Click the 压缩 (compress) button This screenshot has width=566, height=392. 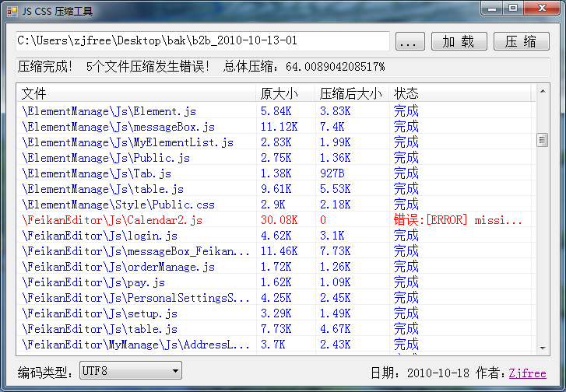pos(522,41)
